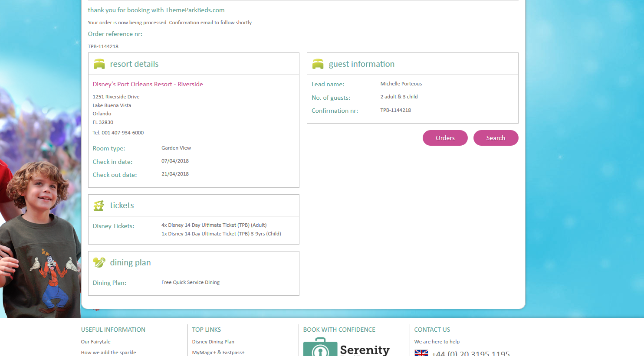Click the Check out date label
The image size is (644, 356).
(115, 175)
